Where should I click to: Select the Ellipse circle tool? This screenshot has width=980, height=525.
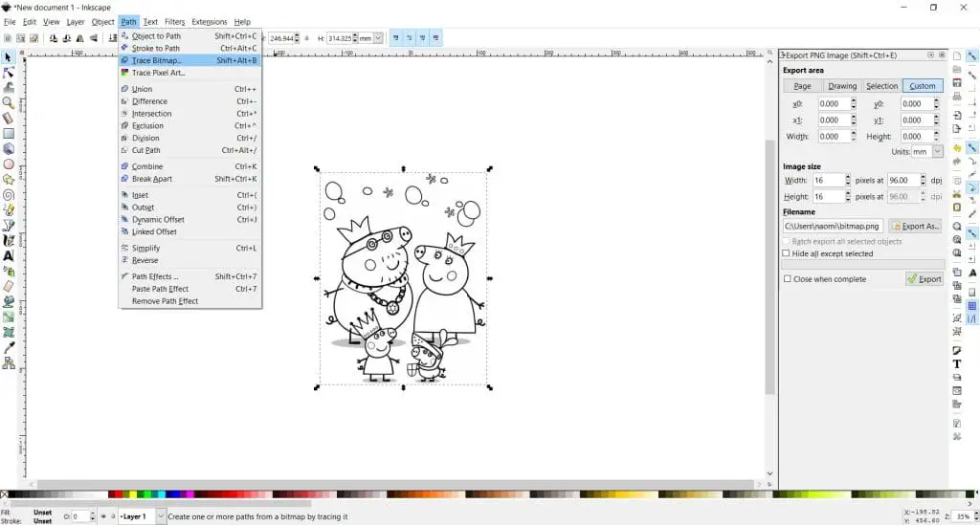[8, 164]
